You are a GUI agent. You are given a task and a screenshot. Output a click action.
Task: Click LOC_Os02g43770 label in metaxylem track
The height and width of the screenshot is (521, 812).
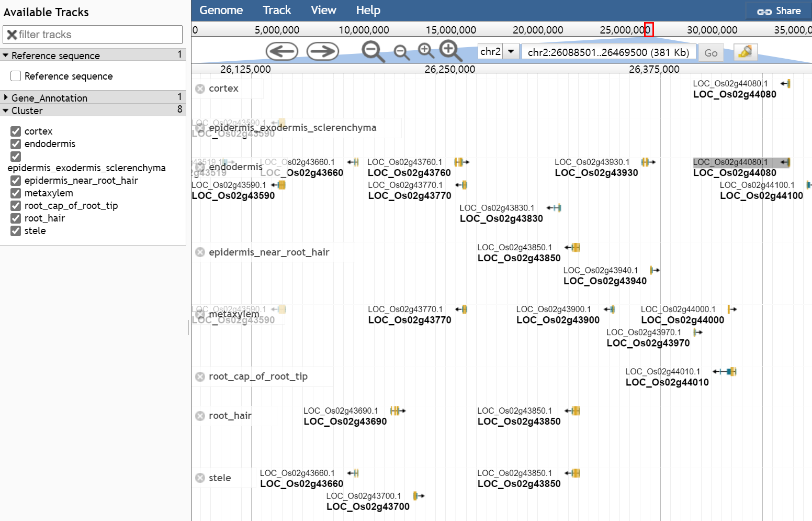coord(410,320)
